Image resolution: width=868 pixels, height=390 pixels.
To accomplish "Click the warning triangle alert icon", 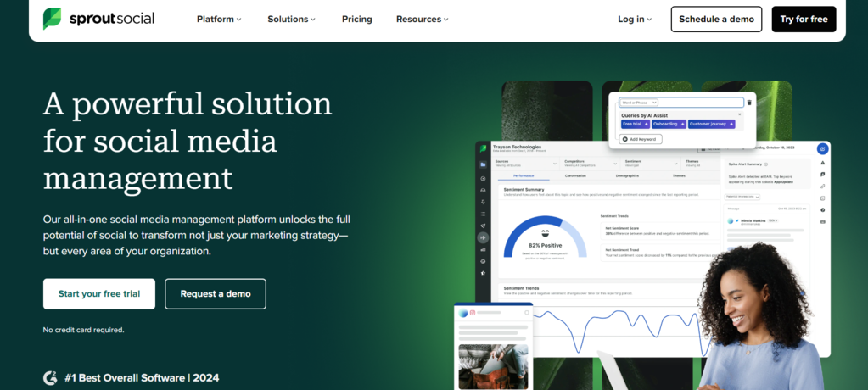I will 823,163.
